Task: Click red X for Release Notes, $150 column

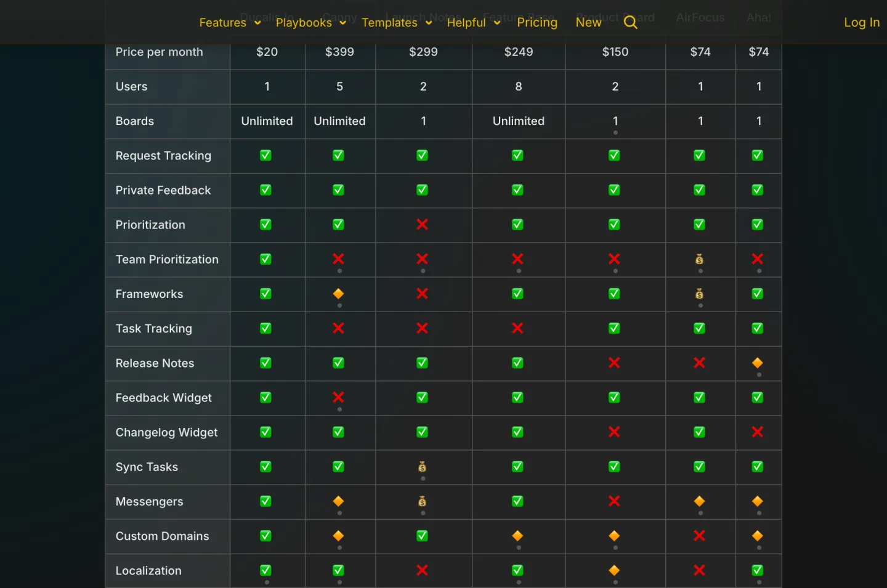Action: 614,363
